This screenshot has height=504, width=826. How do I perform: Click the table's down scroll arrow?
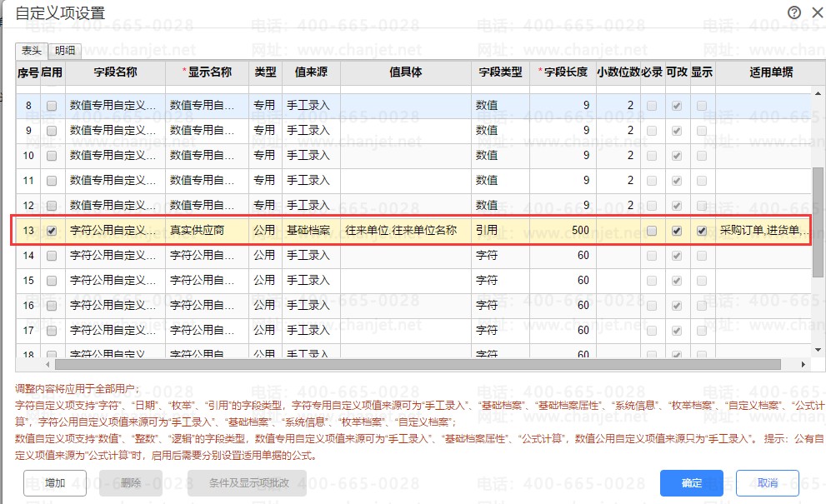(x=818, y=350)
